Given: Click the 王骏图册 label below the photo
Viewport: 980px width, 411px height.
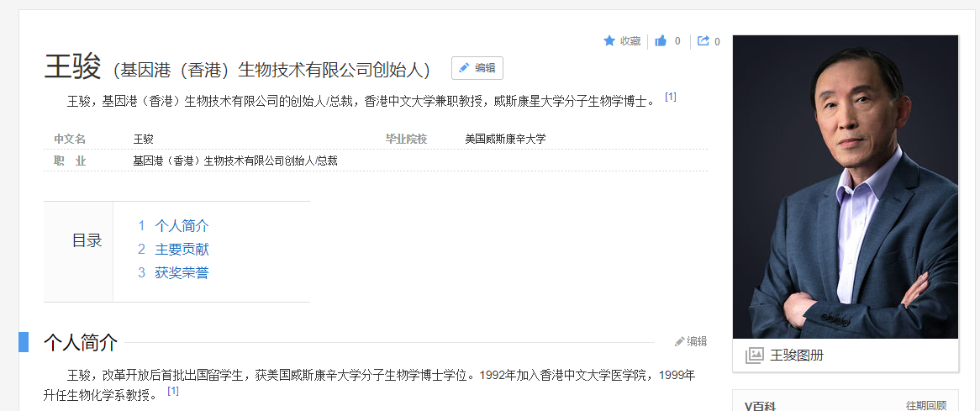Looking at the screenshot, I should [x=797, y=356].
